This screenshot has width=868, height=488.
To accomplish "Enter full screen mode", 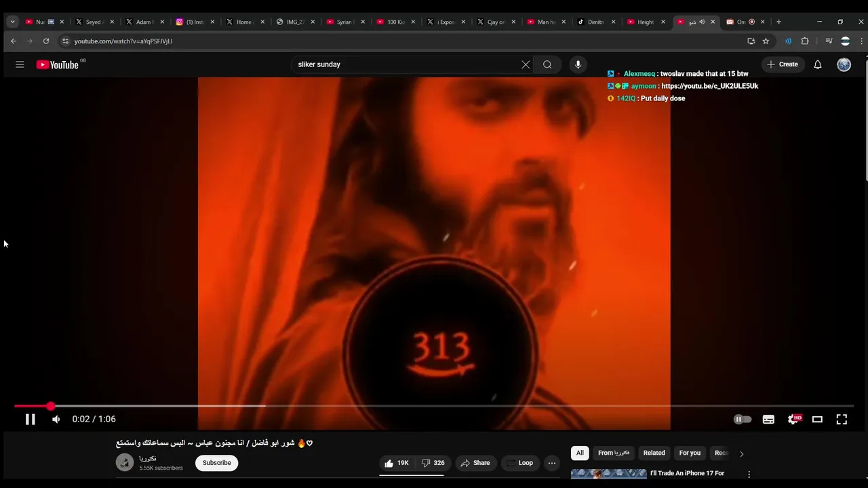I will (x=842, y=419).
